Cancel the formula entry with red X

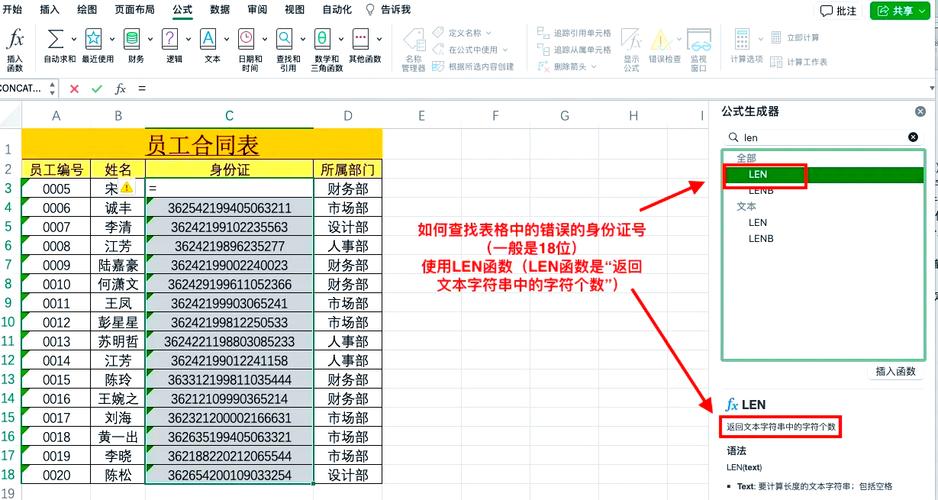pos(74,89)
